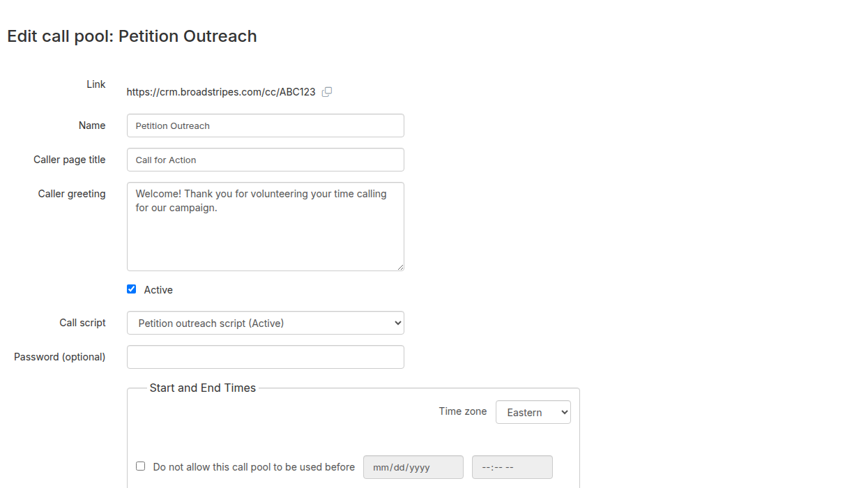Click the Password (optional) field
The image size is (868, 488).
click(x=266, y=357)
